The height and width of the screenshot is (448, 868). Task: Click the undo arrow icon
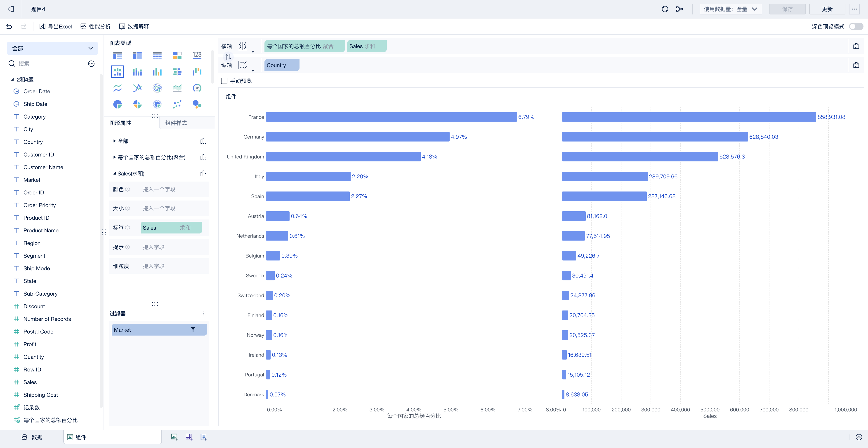(9, 26)
